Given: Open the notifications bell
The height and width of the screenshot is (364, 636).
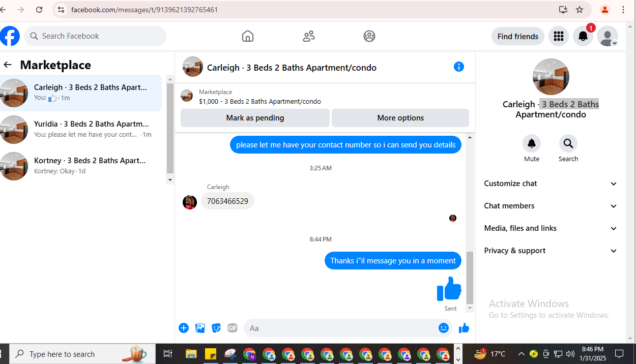Looking at the screenshot, I should click(x=583, y=36).
